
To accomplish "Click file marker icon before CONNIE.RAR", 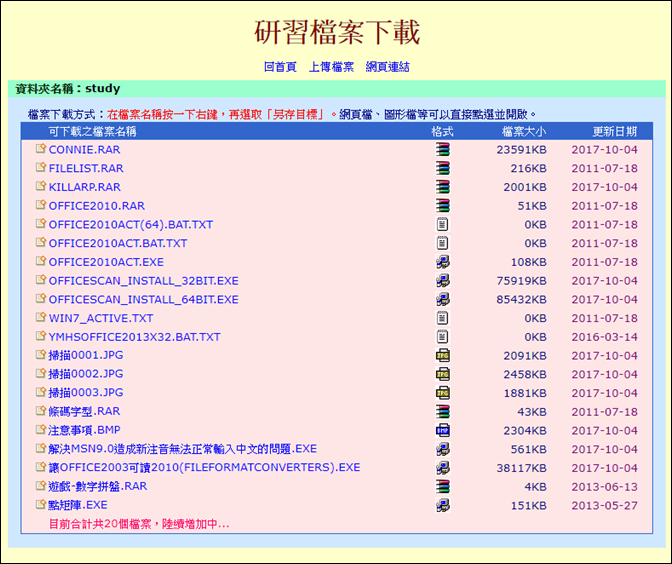I will (41, 148).
